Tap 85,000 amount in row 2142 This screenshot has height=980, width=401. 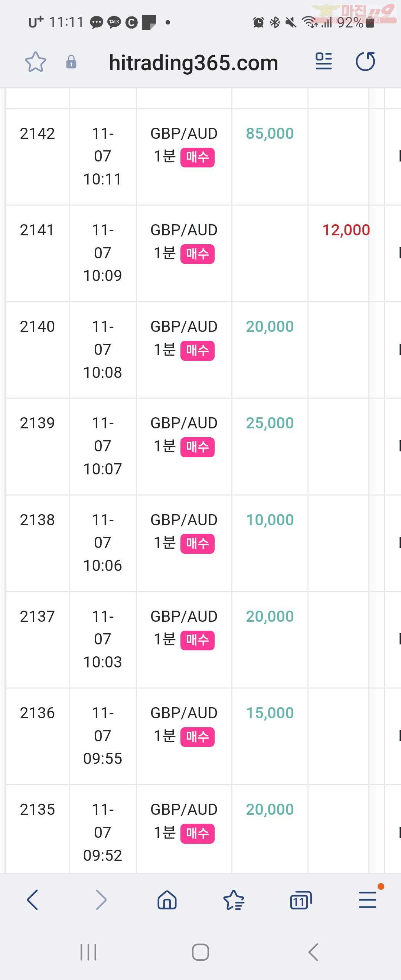tap(270, 134)
